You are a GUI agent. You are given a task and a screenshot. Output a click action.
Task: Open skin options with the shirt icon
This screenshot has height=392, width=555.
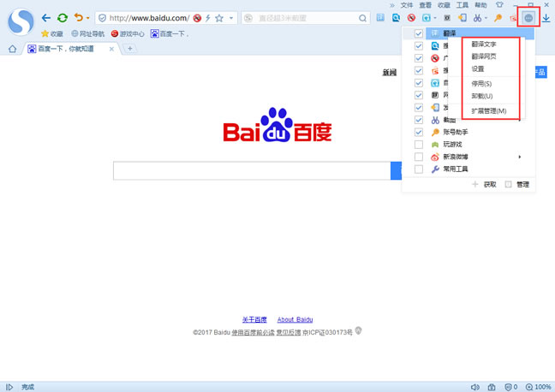click(x=499, y=5)
